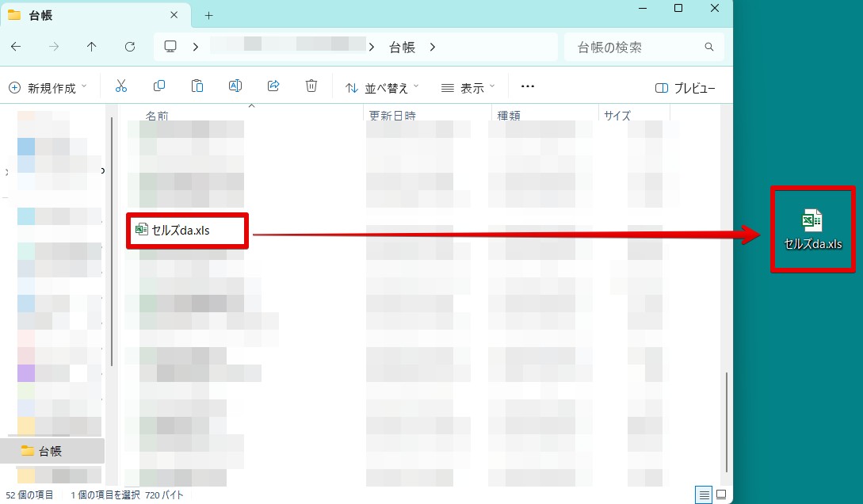
Task: Go forward with the right arrow button
Action: click(53, 47)
